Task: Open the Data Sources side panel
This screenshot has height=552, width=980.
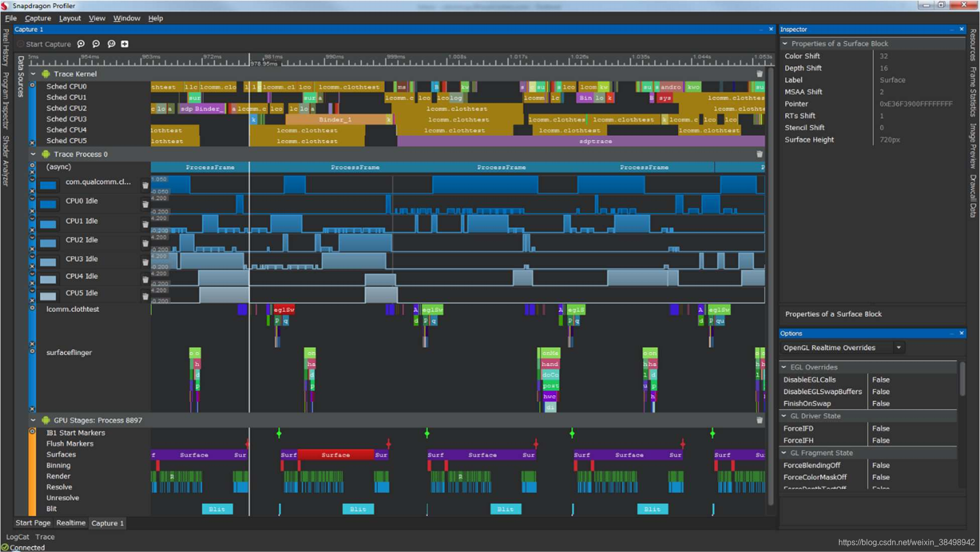Action: (x=21, y=76)
